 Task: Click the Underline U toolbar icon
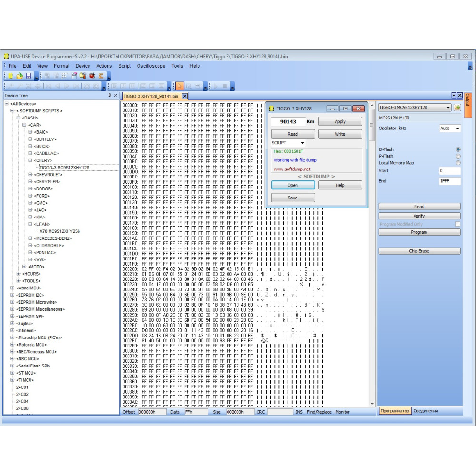click(132, 86)
